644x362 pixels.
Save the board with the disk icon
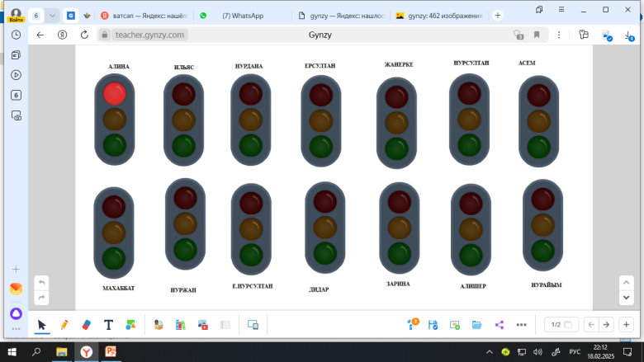click(433, 325)
